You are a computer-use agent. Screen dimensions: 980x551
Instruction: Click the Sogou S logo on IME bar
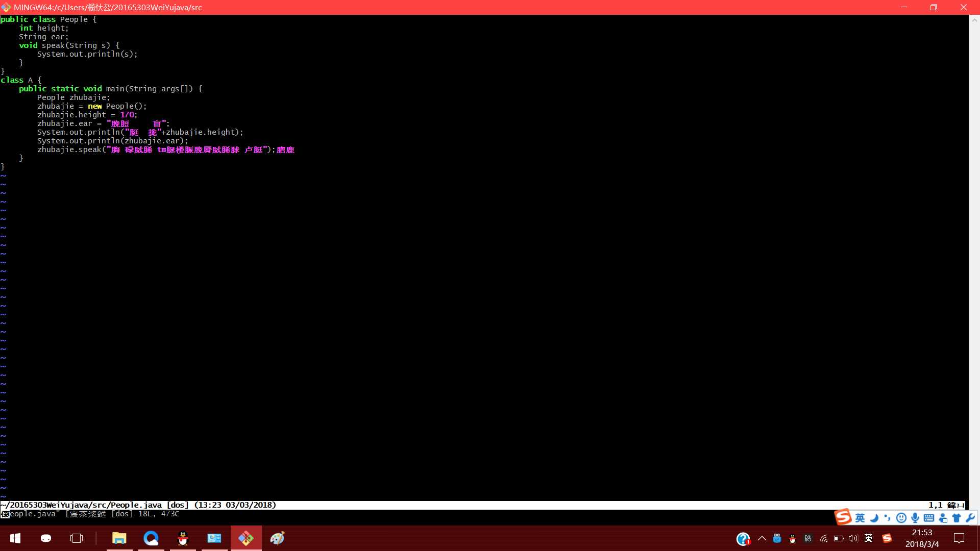click(843, 517)
